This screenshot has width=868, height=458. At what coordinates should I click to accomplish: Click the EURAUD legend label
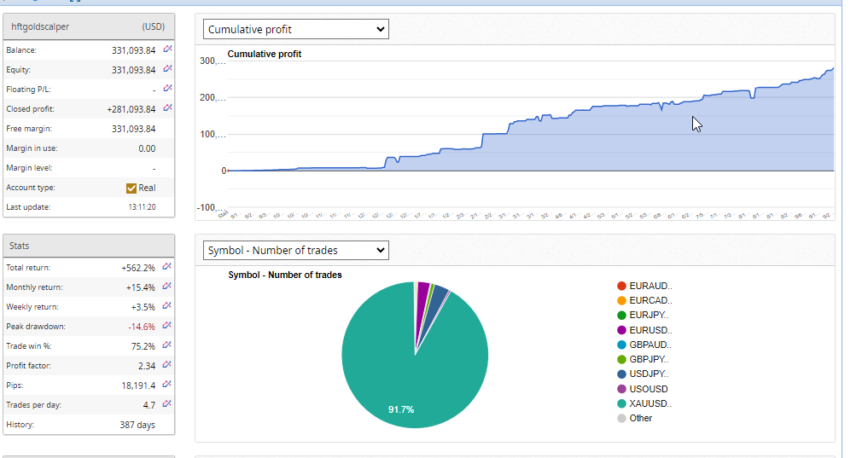(650, 286)
